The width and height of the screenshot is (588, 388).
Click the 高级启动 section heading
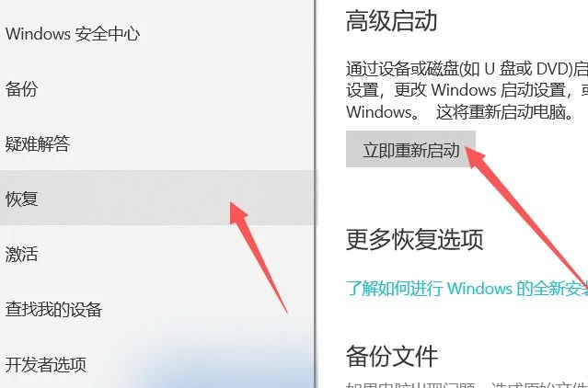391,21
